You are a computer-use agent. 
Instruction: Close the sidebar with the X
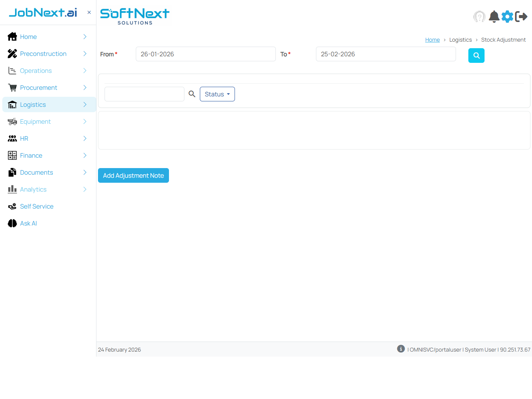click(x=89, y=12)
